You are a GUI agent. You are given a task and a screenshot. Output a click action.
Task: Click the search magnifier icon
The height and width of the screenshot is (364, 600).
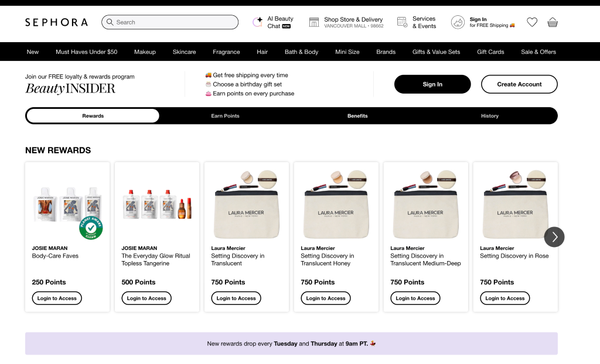(110, 22)
